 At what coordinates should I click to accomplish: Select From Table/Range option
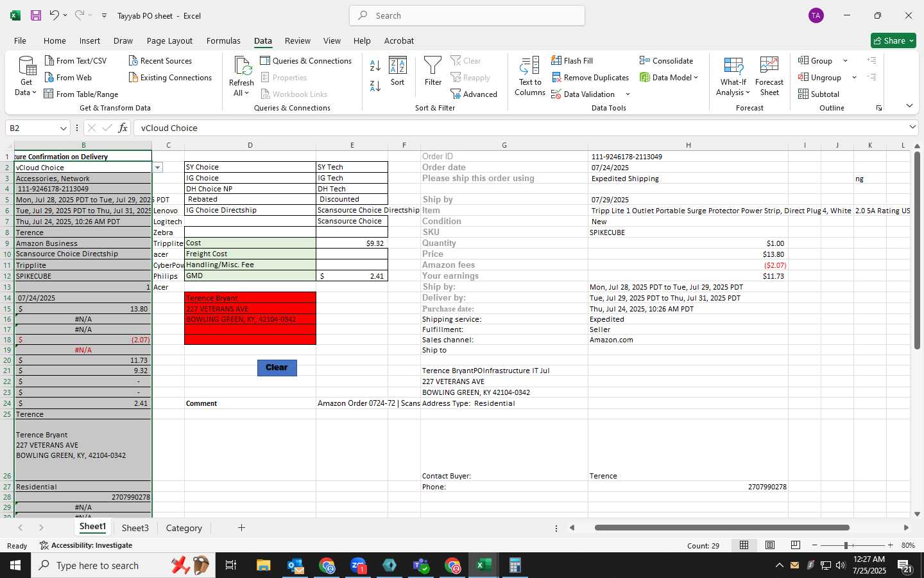tap(81, 94)
